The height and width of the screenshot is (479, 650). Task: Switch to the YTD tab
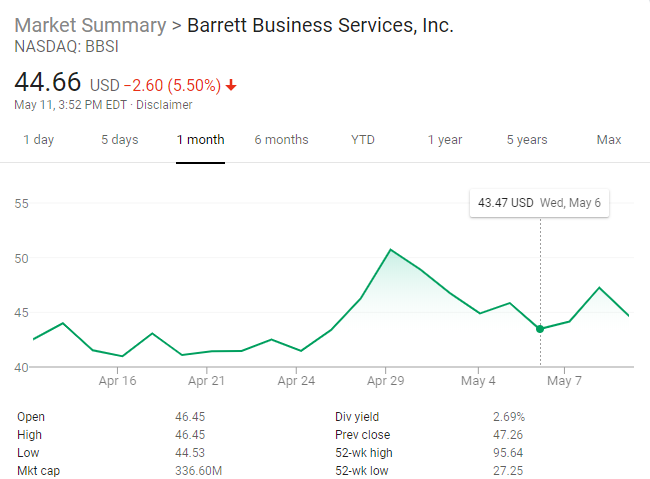click(363, 140)
